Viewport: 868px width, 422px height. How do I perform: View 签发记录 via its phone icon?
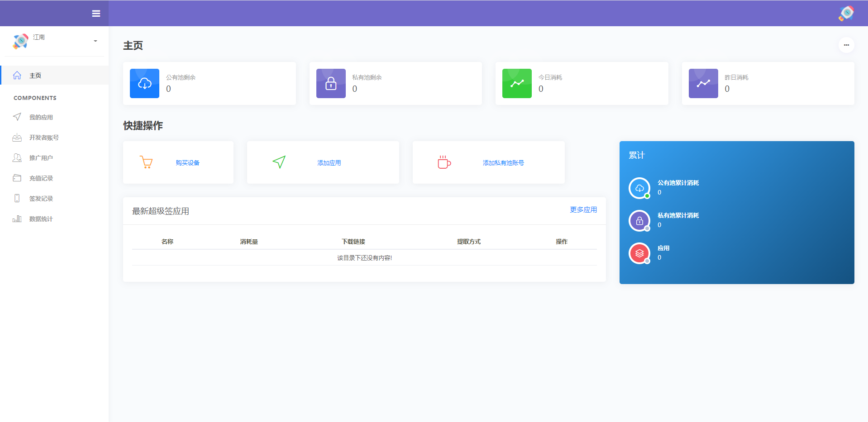point(17,198)
